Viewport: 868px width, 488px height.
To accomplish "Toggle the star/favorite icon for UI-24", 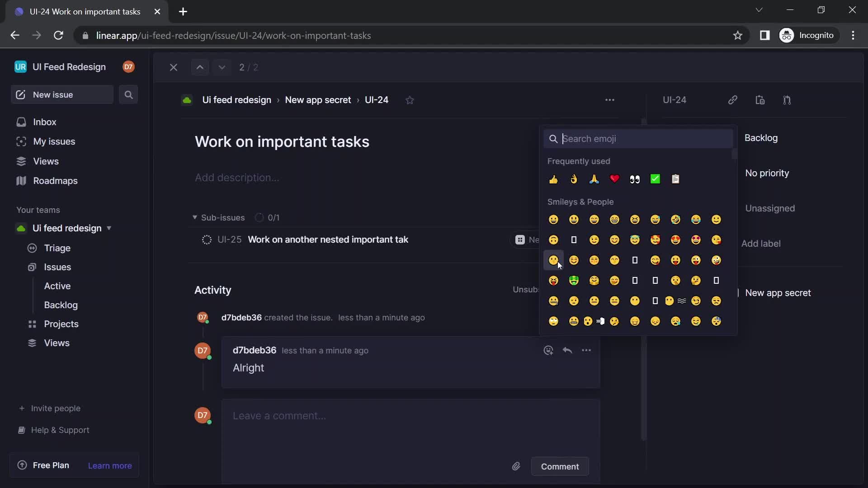I will [410, 100].
